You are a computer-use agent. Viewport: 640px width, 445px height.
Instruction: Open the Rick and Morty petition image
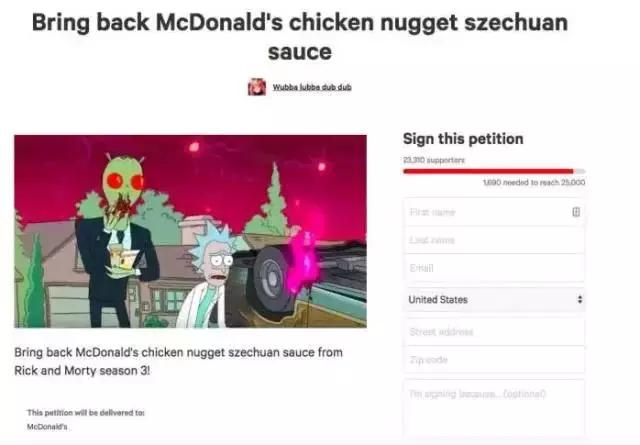pyautogui.click(x=190, y=231)
